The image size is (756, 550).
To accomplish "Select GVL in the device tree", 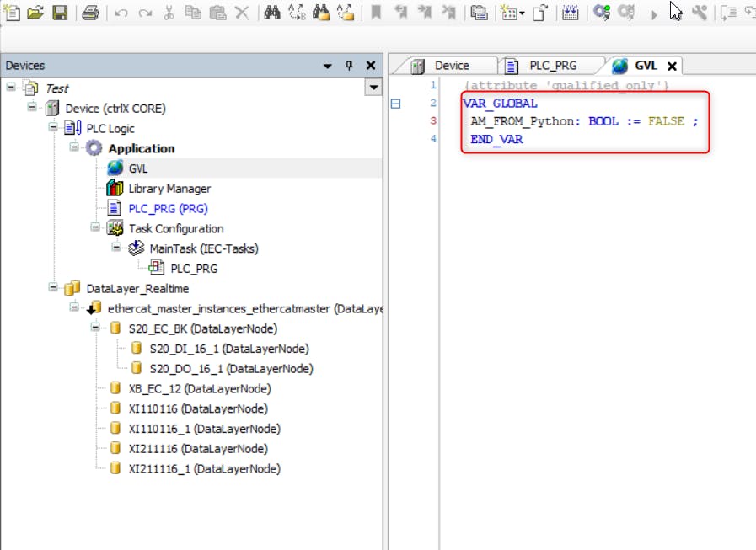I will pyautogui.click(x=138, y=168).
